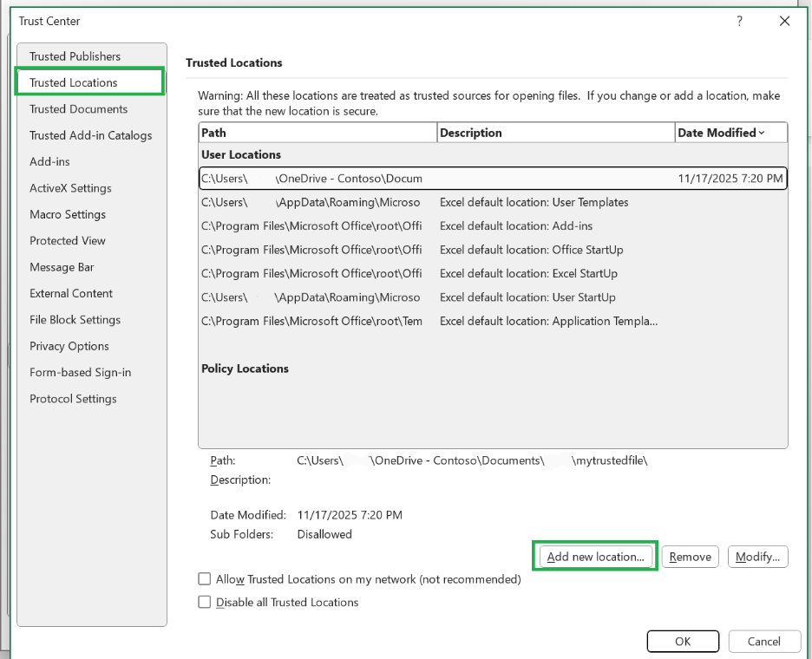Switch to Protected View settings
The image size is (812, 659).
pos(68,240)
